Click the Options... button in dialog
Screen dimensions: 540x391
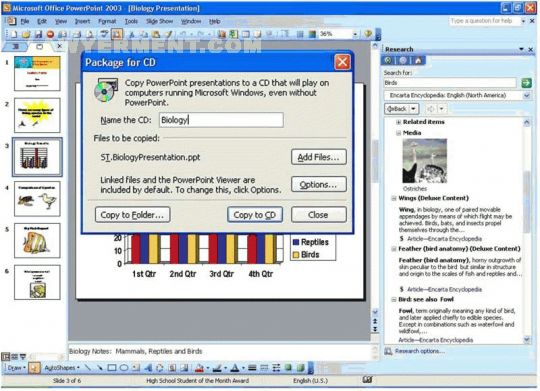point(319,185)
